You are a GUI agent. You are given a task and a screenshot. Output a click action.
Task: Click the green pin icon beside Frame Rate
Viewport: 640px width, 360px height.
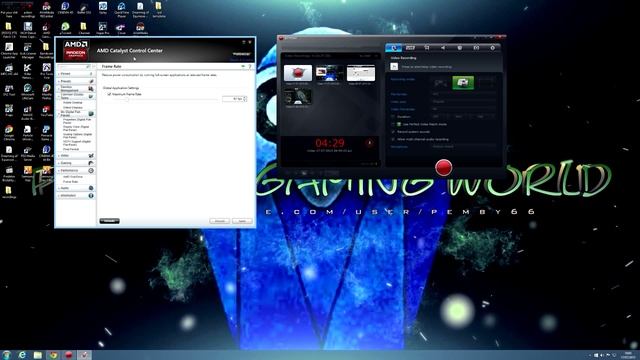point(243,66)
